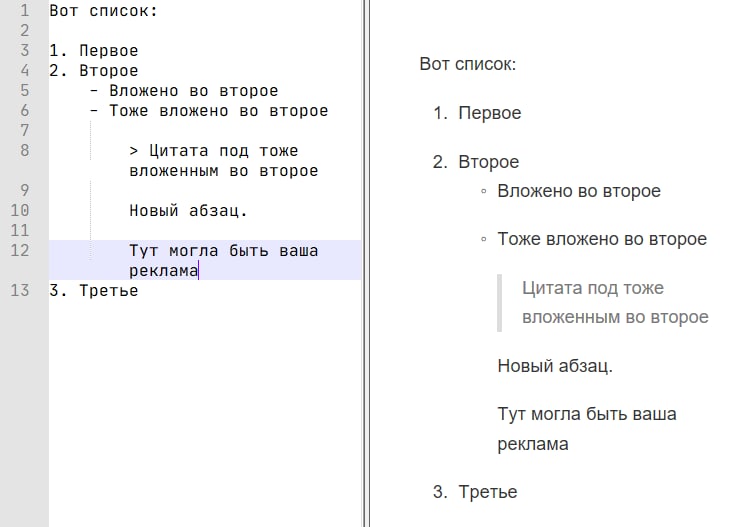Click editor line '3. Третье'

click(94, 291)
